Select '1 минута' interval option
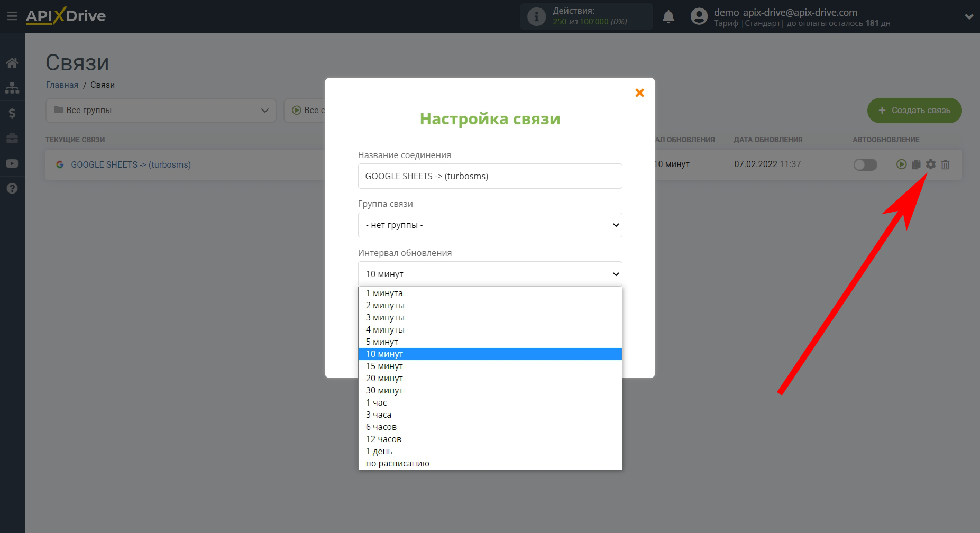The width and height of the screenshot is (980, 533). coord(490,293)
